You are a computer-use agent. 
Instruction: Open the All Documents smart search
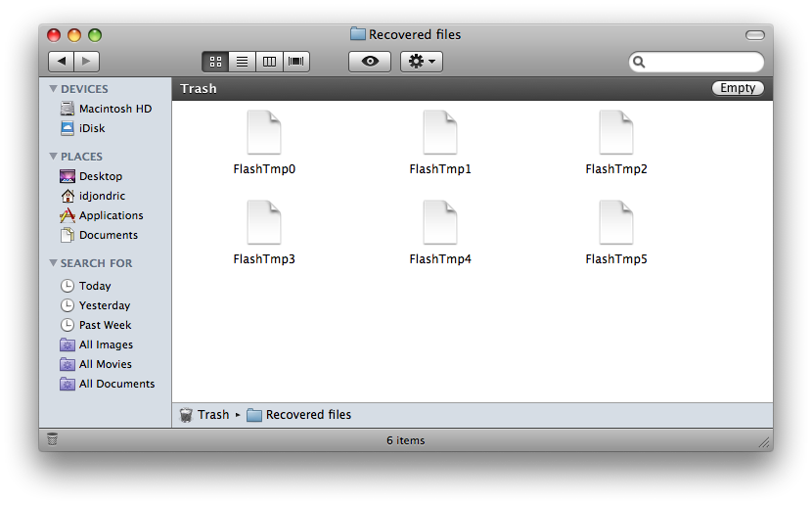click(x=106, y=384)
